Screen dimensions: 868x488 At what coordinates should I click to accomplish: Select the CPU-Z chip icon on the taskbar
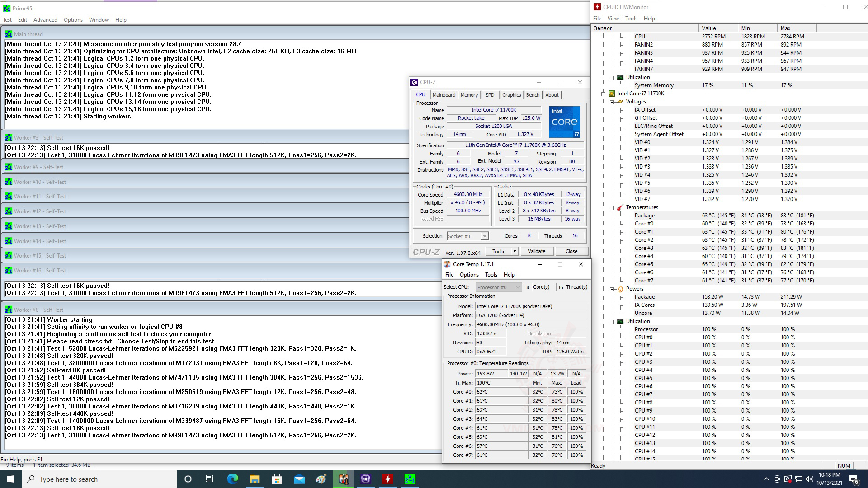point(365,479)
